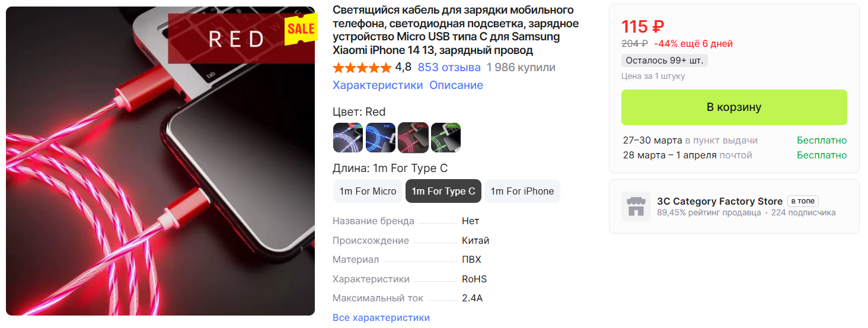Open the 853 отзыва reviews link
The image size is (868, 328).
(x=449, y=67)
